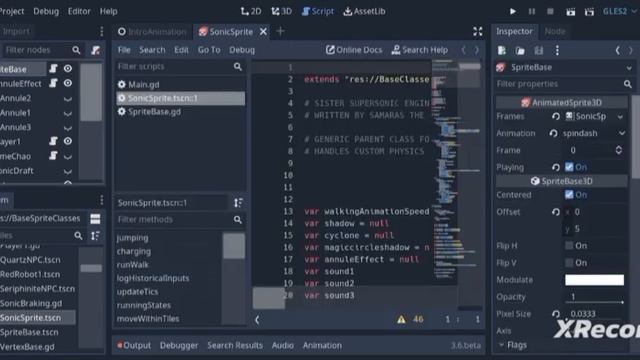
Task: Click the Filter properties field
Action: [564, 84]
